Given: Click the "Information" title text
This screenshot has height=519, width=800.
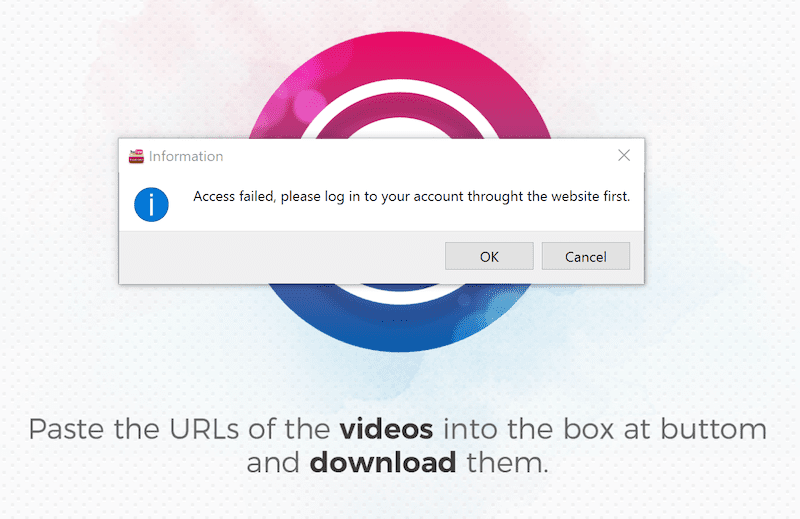Looking at the screenshot, I should (186, 156).
